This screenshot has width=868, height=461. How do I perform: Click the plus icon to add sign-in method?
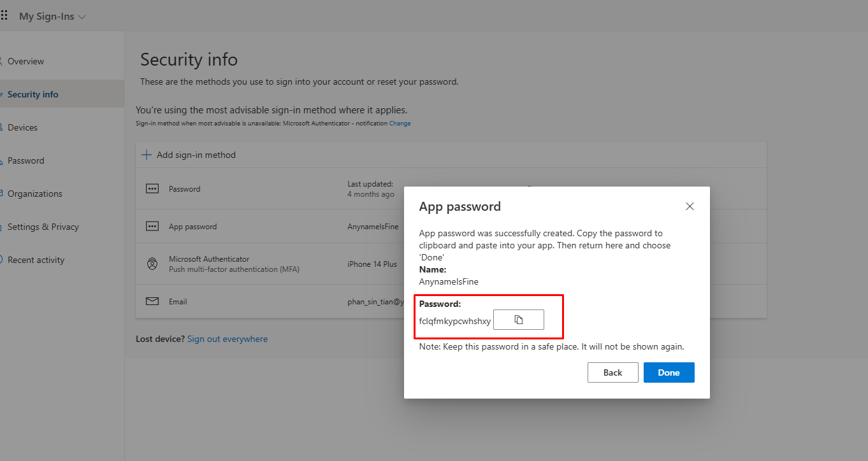[x=147, y=155]
